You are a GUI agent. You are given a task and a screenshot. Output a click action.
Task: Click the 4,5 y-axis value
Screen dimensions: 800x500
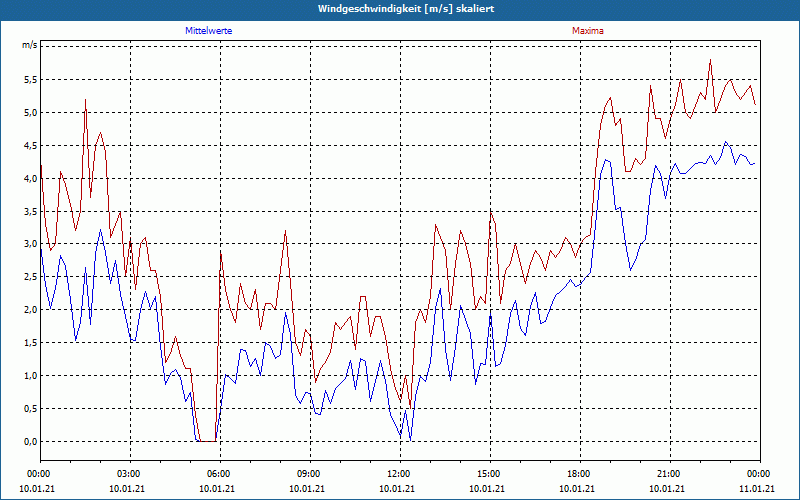pos(31,145)
